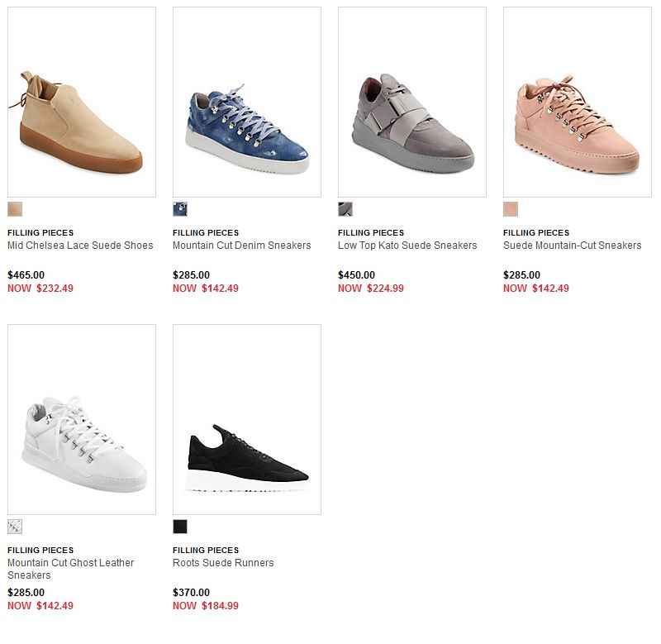Open Mountain Cut Denim Sneakers link

tap(241, 246)
